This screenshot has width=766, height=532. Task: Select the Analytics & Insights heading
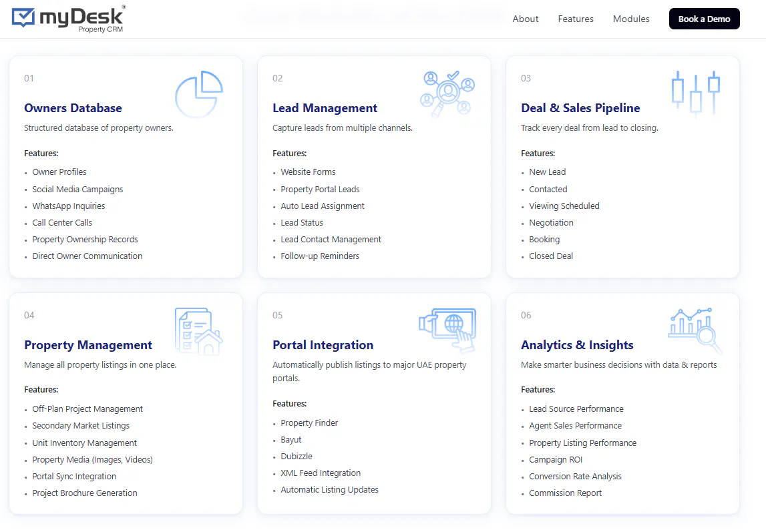click(x=577, y=345)
